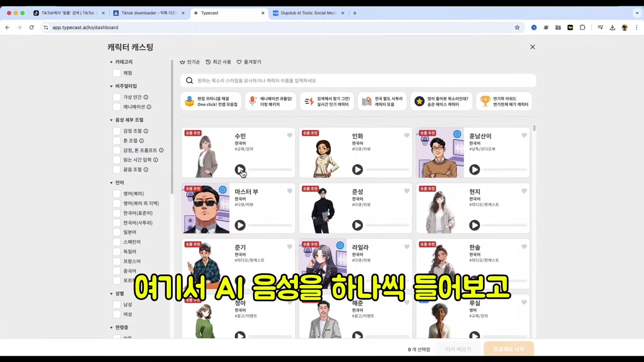644x362 pixels.
Task: Click the info icon beside 감정 조절
Action: 146,131
